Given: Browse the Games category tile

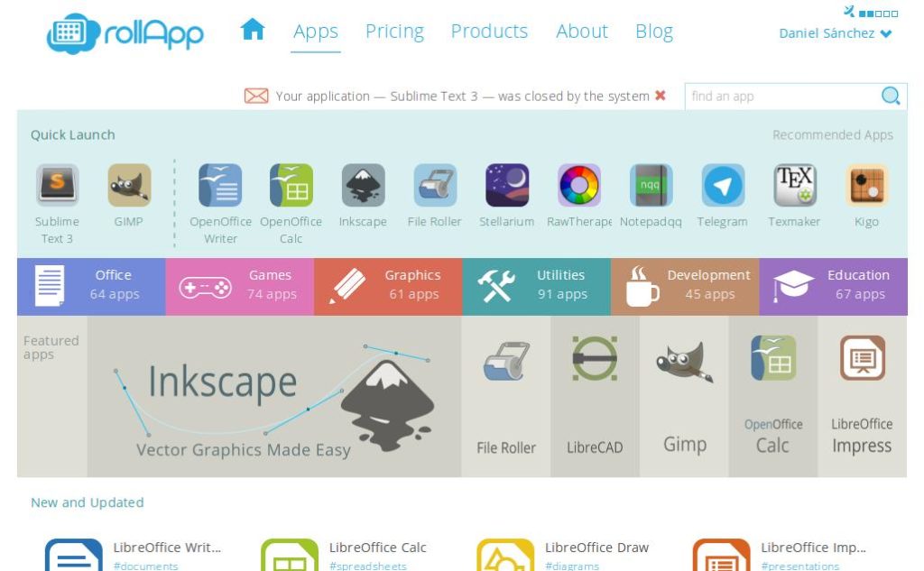Looking at the screenshot, I should (240, 286).
